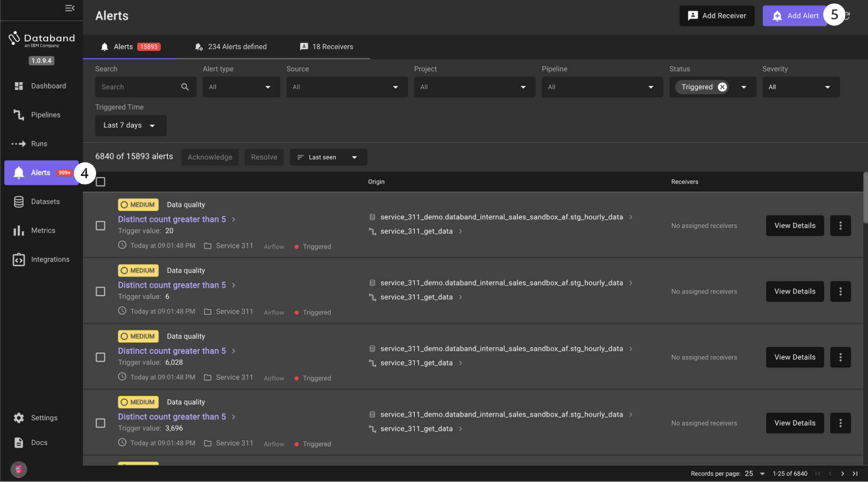The width and height of the screenshot is (868, 482).
Task: Click the Add Receiver button
Action: (717, 16)
